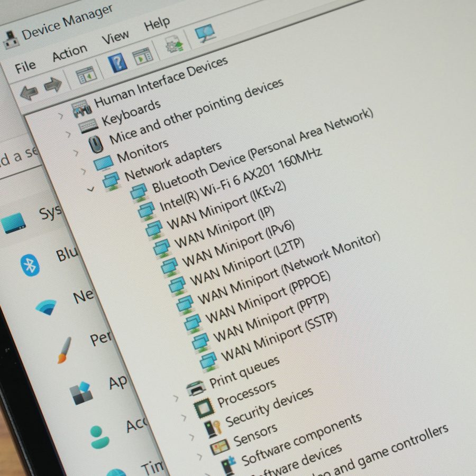Select the "Network adapters" label
476x476 pixels.
click(173, 161)
